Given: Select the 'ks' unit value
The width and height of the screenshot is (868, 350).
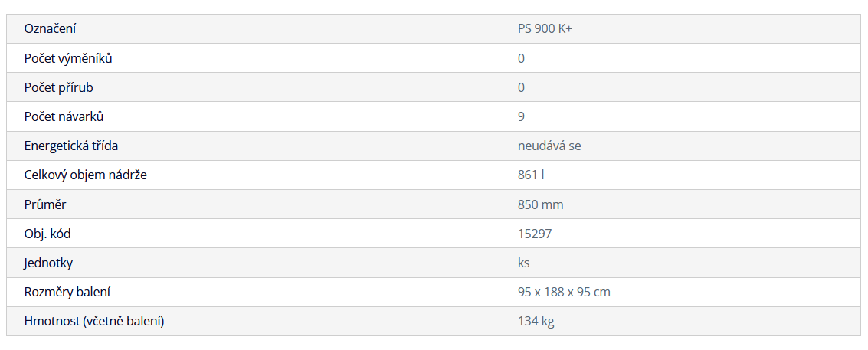Looking at the screenshot, I should (524, 263).
